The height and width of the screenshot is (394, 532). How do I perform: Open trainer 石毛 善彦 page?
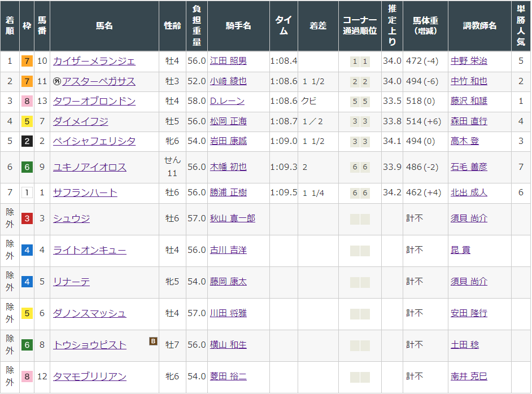tap(469, 167)
